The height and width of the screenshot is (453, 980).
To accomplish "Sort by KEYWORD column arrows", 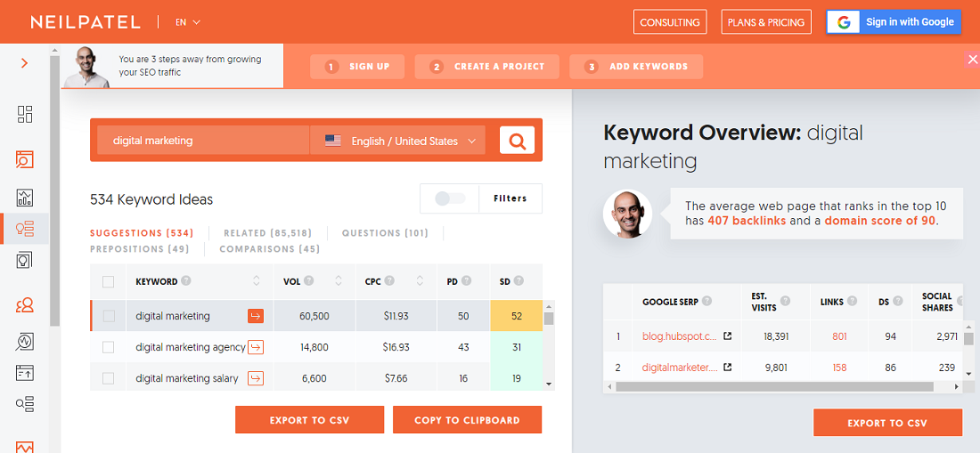I will coord(257,280).
